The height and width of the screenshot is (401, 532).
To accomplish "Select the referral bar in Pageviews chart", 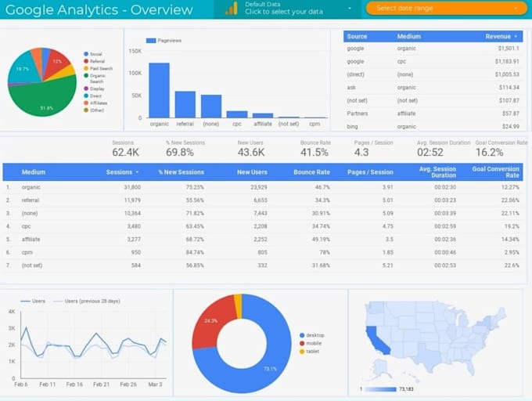I will (185, 105).
